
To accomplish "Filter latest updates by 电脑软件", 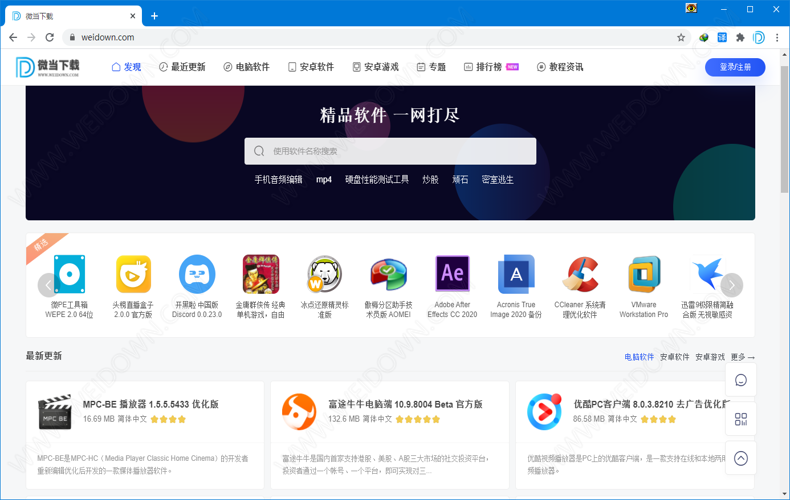I will 639,357.
